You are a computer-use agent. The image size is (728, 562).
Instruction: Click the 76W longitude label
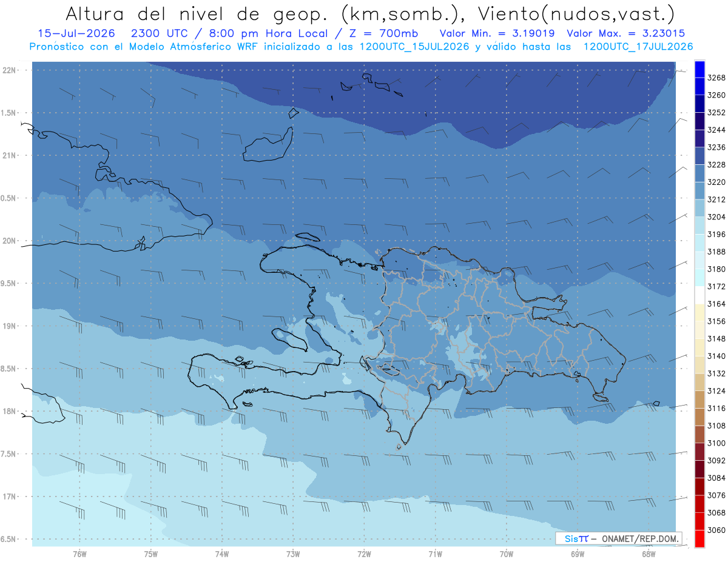point(79,554)
